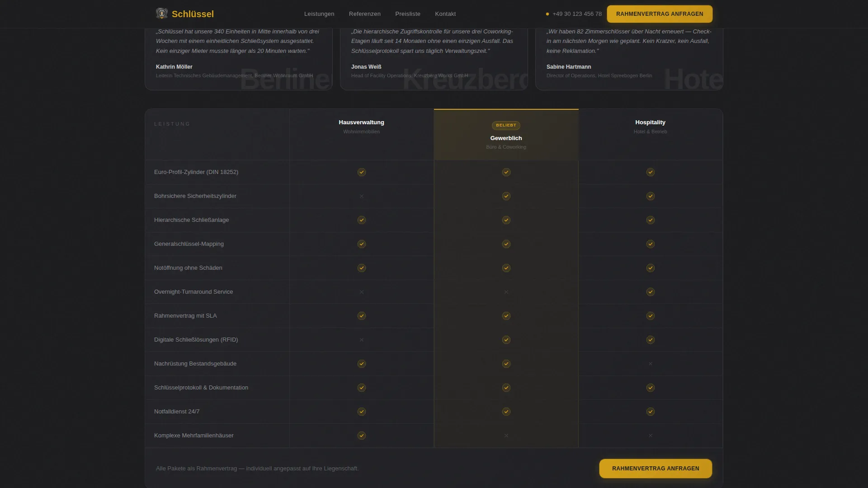This screenshot has width=868, height=488.
Task: Click the cross for Komplexe Mehrfamilienhäuser under Hospitality
Action: point(651,436)
